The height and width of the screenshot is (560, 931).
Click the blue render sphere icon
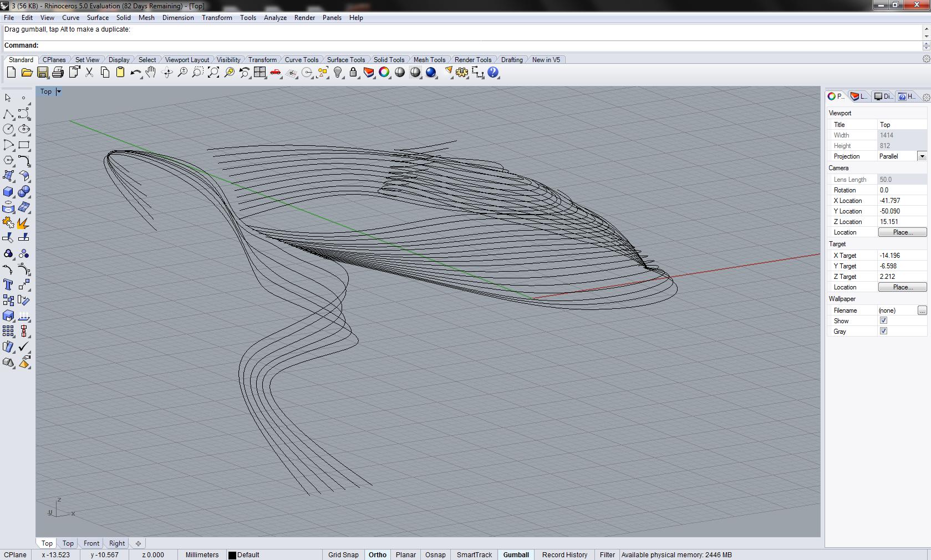[431, 73]
